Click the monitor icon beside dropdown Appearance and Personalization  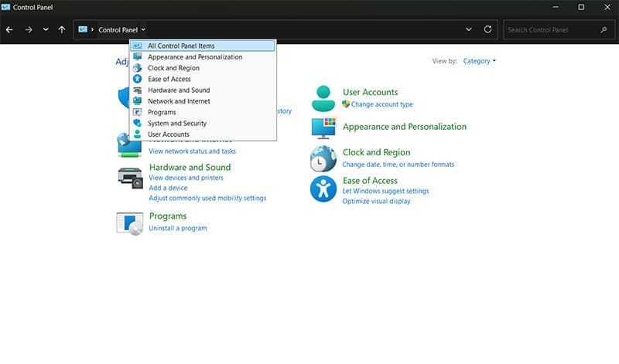click(x=137, y=56)
